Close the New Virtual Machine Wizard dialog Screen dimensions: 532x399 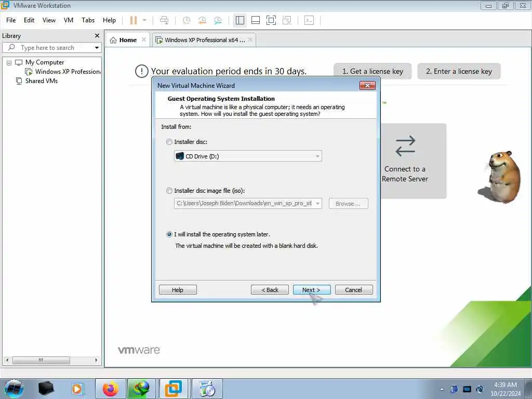coord(367,86)
